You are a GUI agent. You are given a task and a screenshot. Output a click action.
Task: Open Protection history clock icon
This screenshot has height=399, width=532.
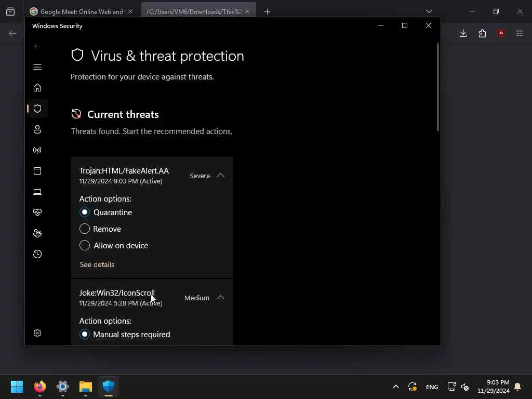click(x=37, y=254)
